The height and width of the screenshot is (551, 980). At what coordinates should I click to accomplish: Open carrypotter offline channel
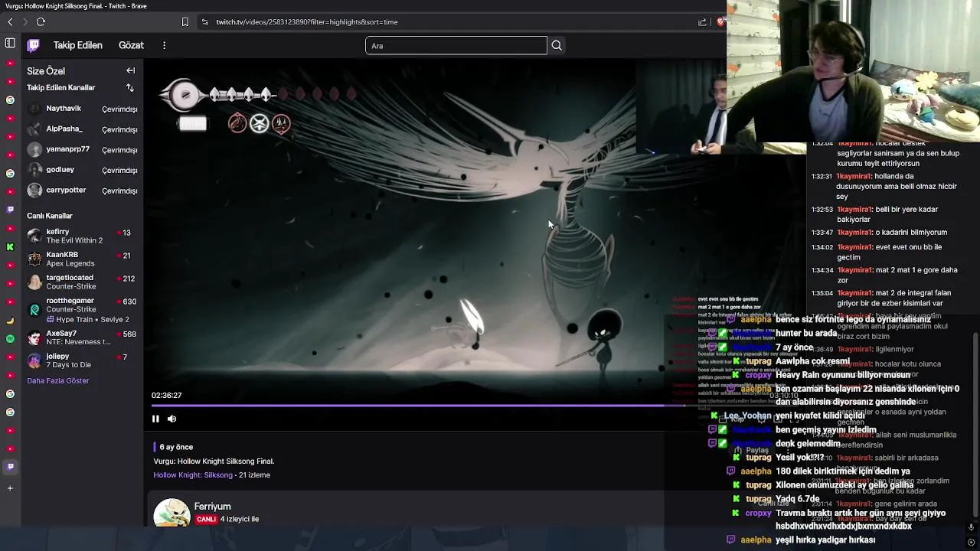pyautogui.click(x=82, y=191)
